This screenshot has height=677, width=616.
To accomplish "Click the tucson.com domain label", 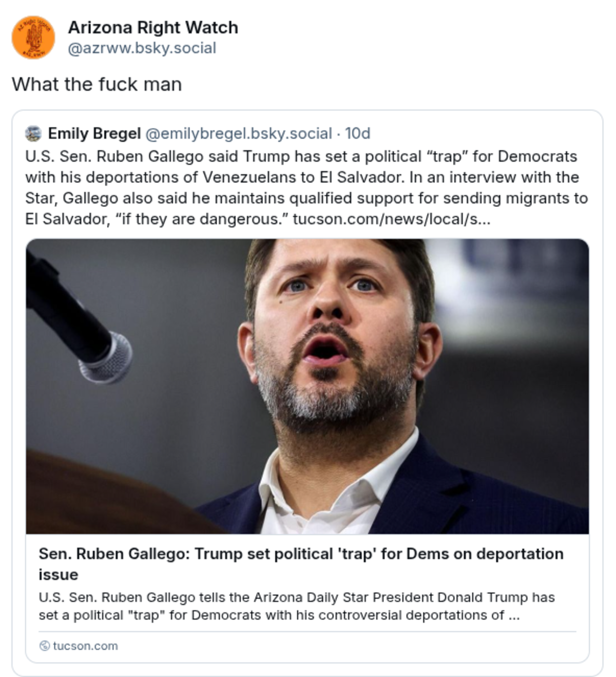I will [x=85, y=646].
